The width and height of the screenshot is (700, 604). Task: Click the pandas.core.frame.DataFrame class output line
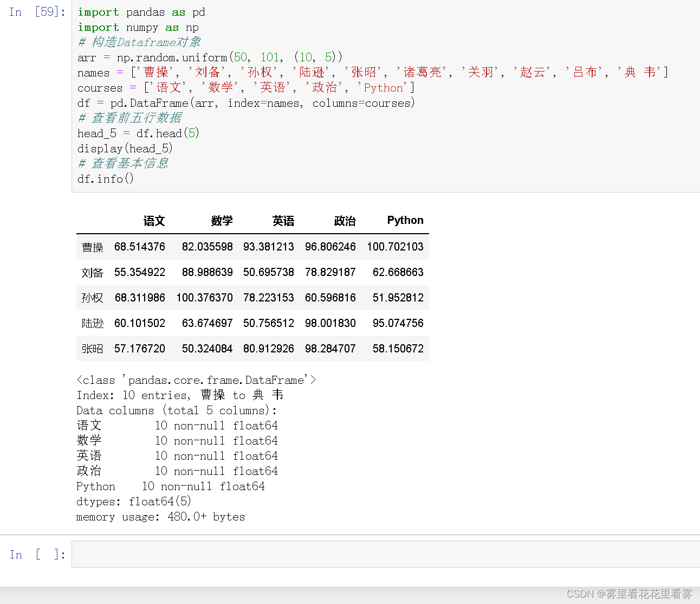[196, 380]
